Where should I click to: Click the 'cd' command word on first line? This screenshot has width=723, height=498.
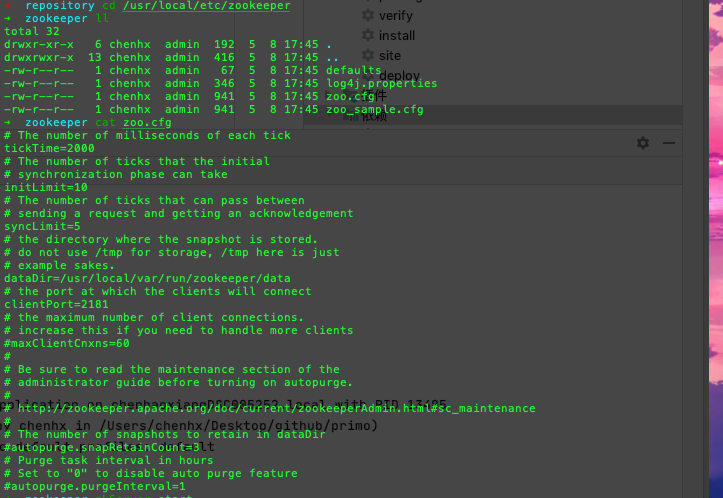(109, 6)
